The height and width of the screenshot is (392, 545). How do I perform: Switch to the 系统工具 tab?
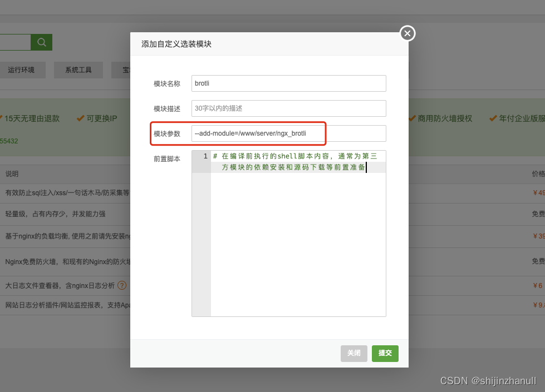(78, 70)
